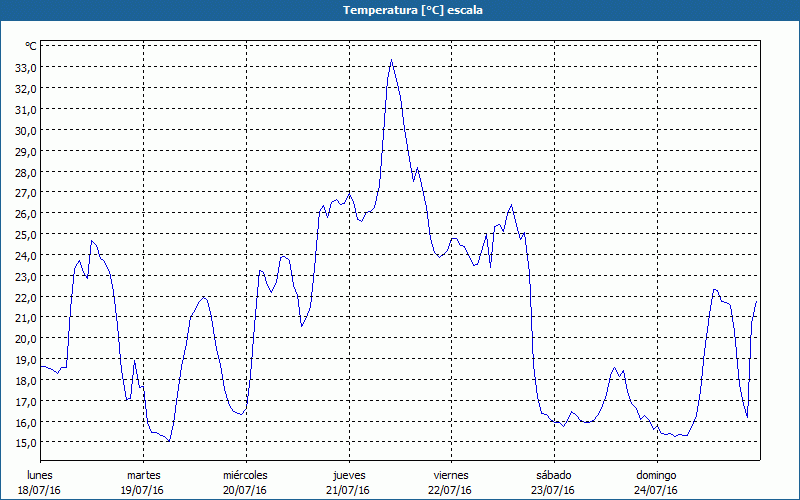Select the 23/07/16 date label

(x=553, y=490)
